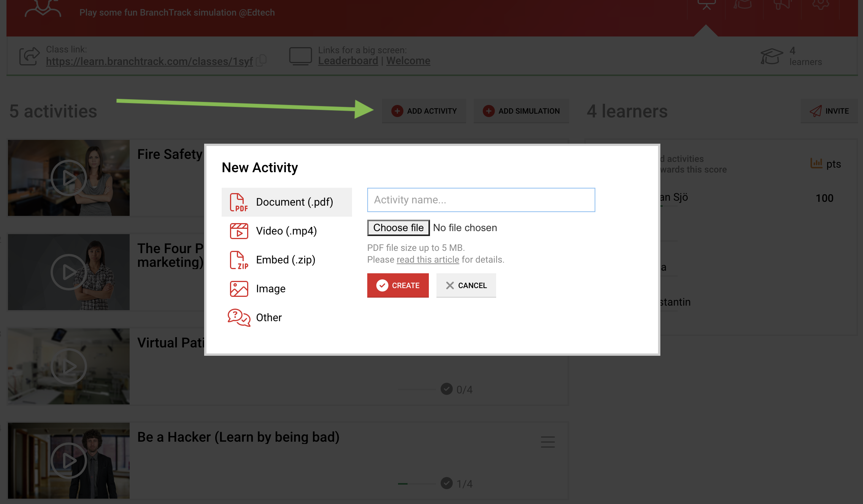Pick the Embed (.zip) activity type
863x504 pixels.
238,259
